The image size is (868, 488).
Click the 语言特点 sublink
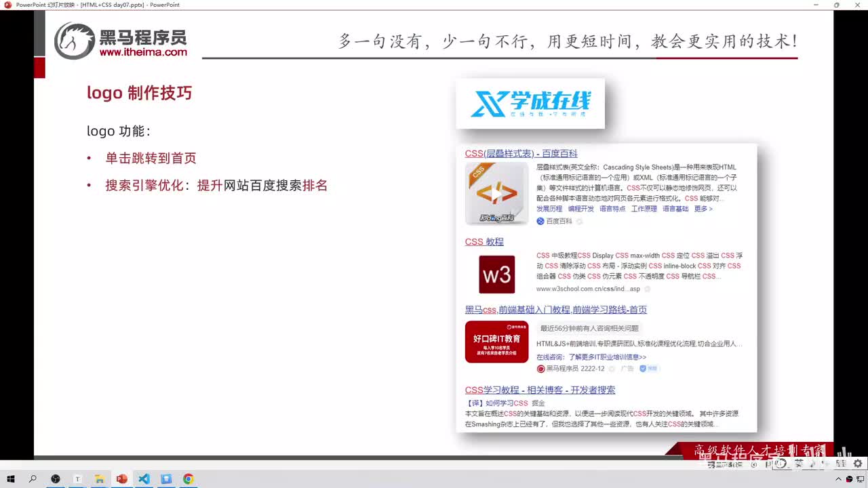point(612,209)
